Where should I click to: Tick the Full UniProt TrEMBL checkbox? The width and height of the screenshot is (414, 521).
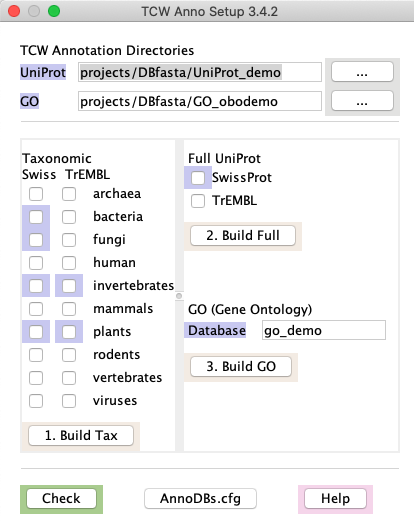pyautogui.click(x=198, y=201)
